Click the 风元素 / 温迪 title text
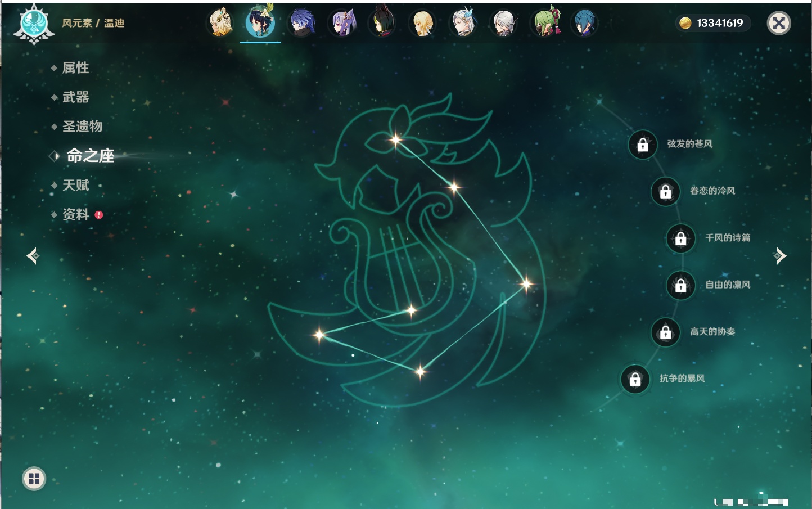This screenshot has height=509, width=812. [93, 23]
